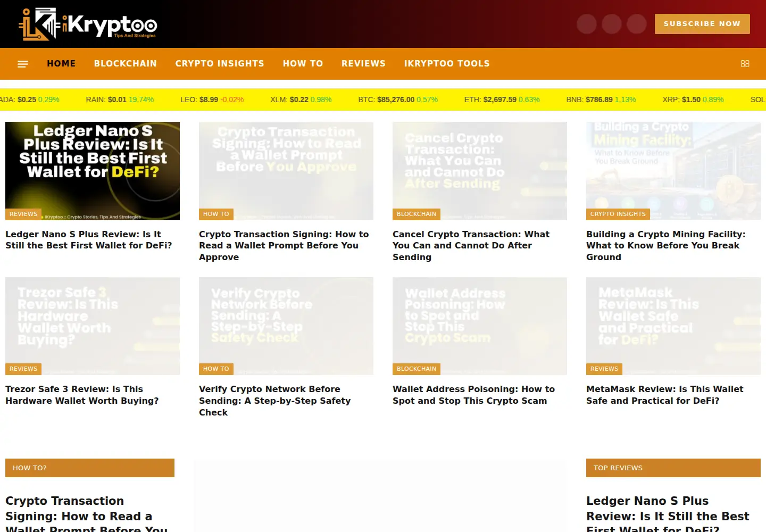The height and width of the screenshot is (532, 766).
Task: Open the hamburger side menu
Action: [x=23, y=64]
